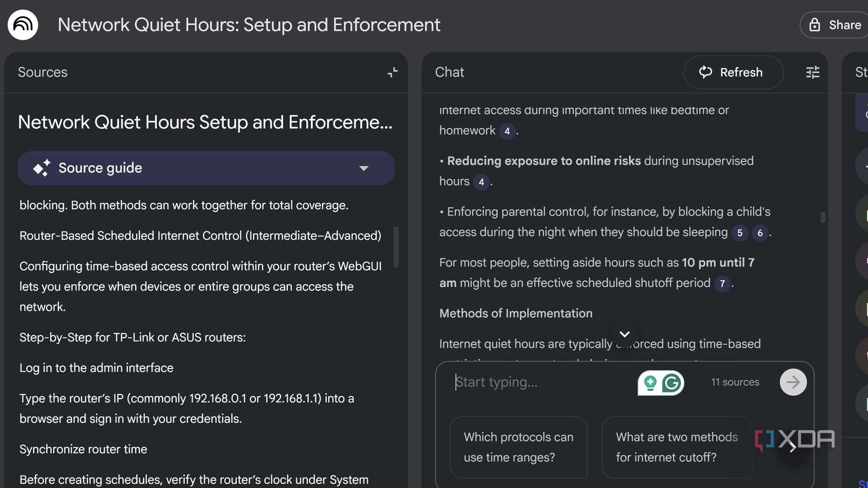The width and height of the screenshot is (868, 488).
Task: Open the chat configuration settings icon
Action: coord(812,72)
